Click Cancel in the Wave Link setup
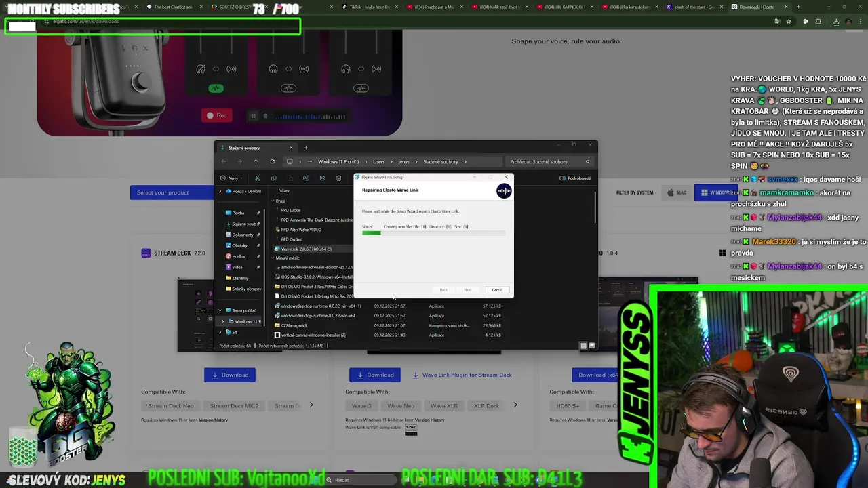Viewport: 868px width, 488px height. coord(497,290)
